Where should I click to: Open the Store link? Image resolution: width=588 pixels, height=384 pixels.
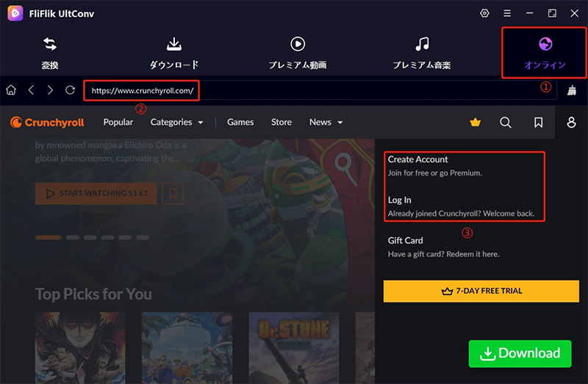(282, 122)
